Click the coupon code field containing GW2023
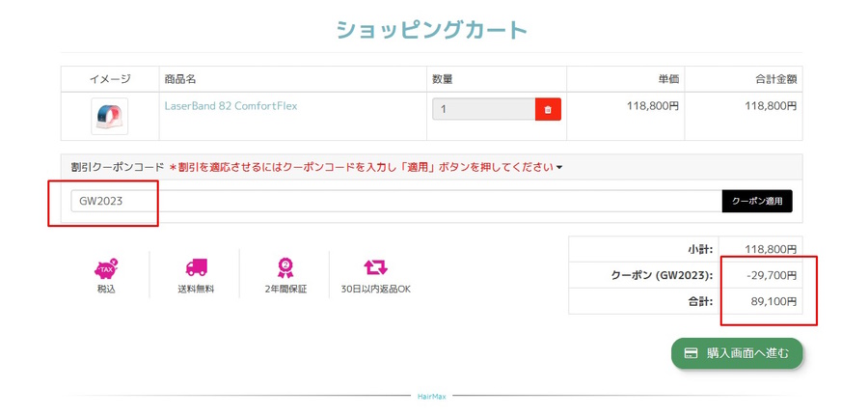 tap(395, 201)
